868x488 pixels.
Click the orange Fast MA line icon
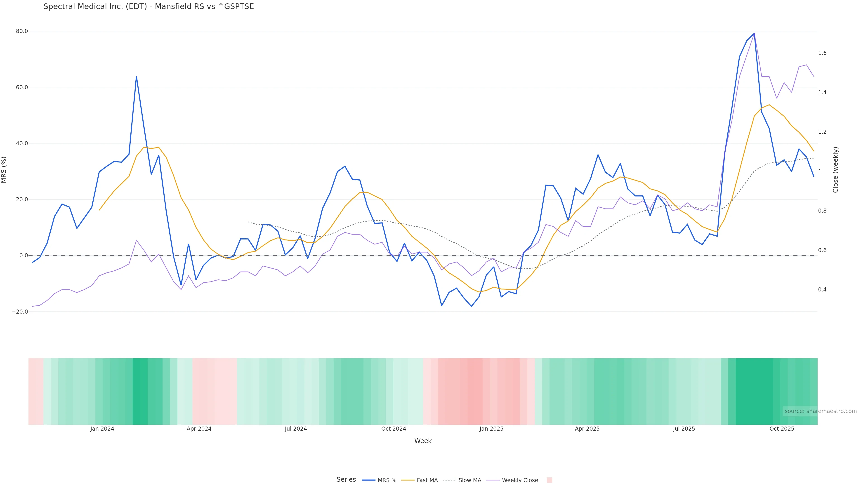(408, 480)
